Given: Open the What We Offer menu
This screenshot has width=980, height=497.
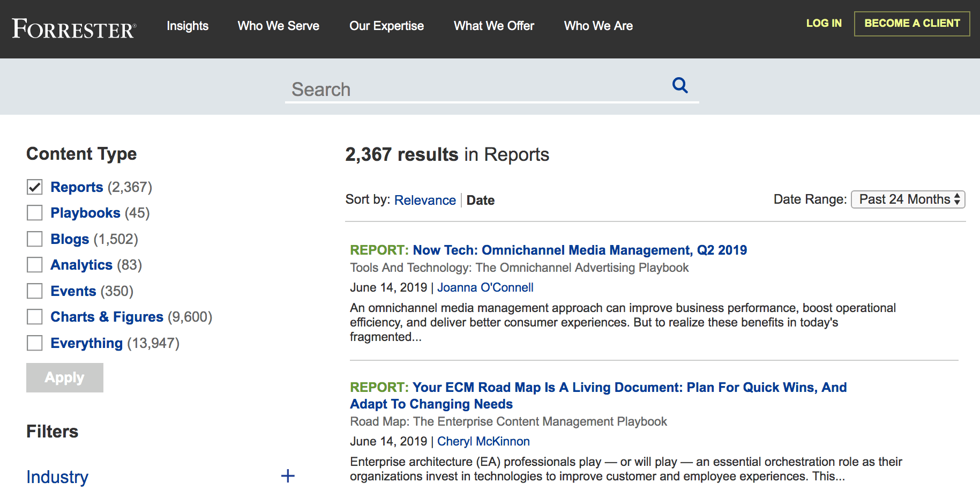Looking at the screenshot, I should click(x=494, y=26).
